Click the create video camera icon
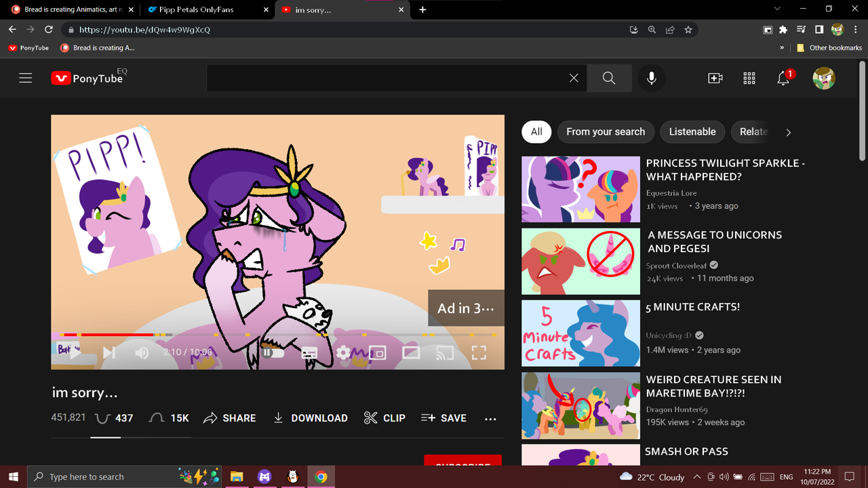The image size is (868, 488). tap(715, 79)
